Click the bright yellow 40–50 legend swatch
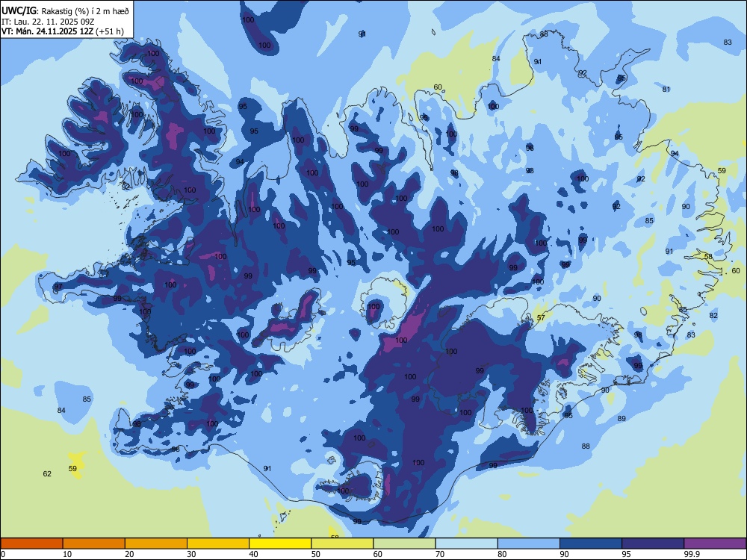Image resolution: width=747 pixels, height=560 pixels. coord(280,544)
